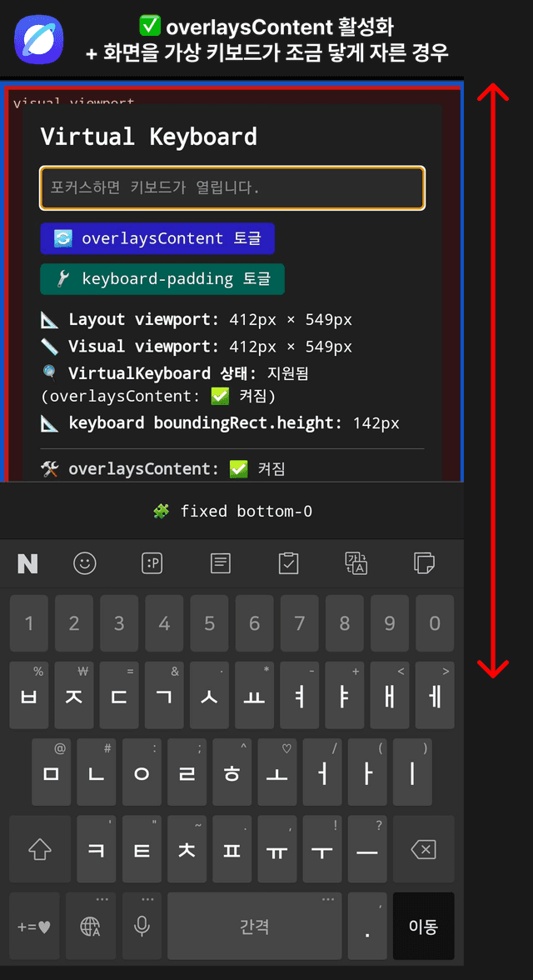Tap the Naver N keyboard logo
This screenshot has width=533, height=980.
pyautogui.click(x=27, y=563)
